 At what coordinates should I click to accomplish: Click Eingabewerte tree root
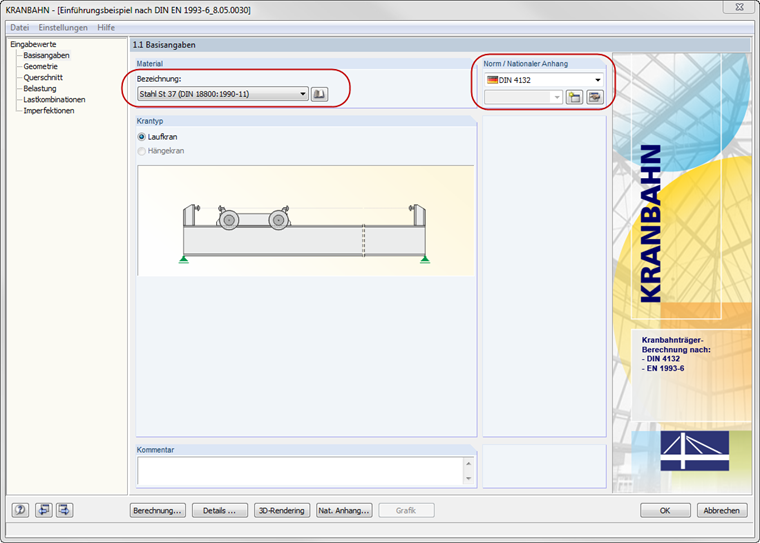coord(33,44)
